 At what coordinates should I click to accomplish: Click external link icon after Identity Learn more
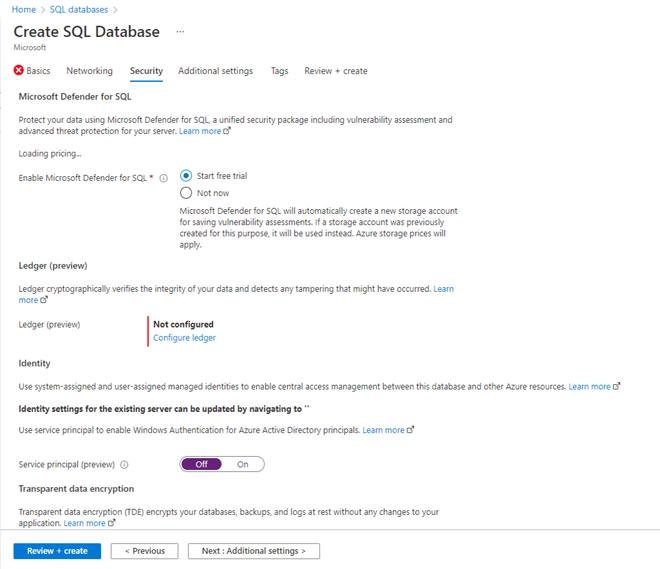616,386
